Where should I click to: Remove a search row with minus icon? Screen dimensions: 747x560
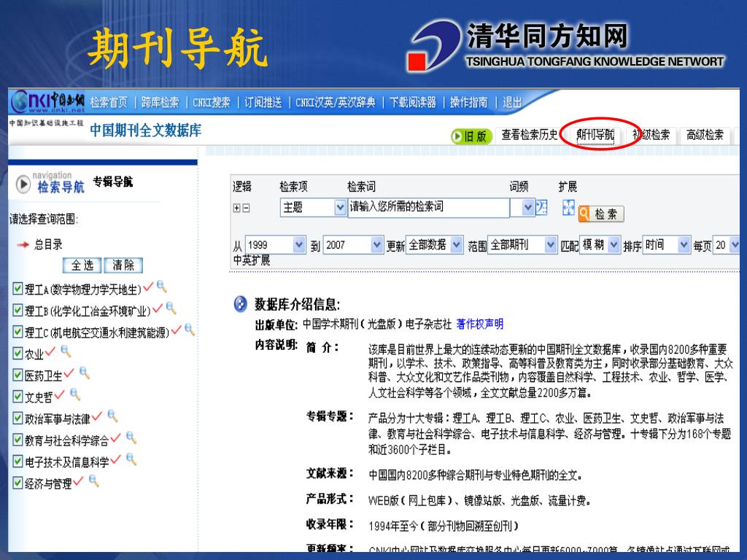[246, 208]
